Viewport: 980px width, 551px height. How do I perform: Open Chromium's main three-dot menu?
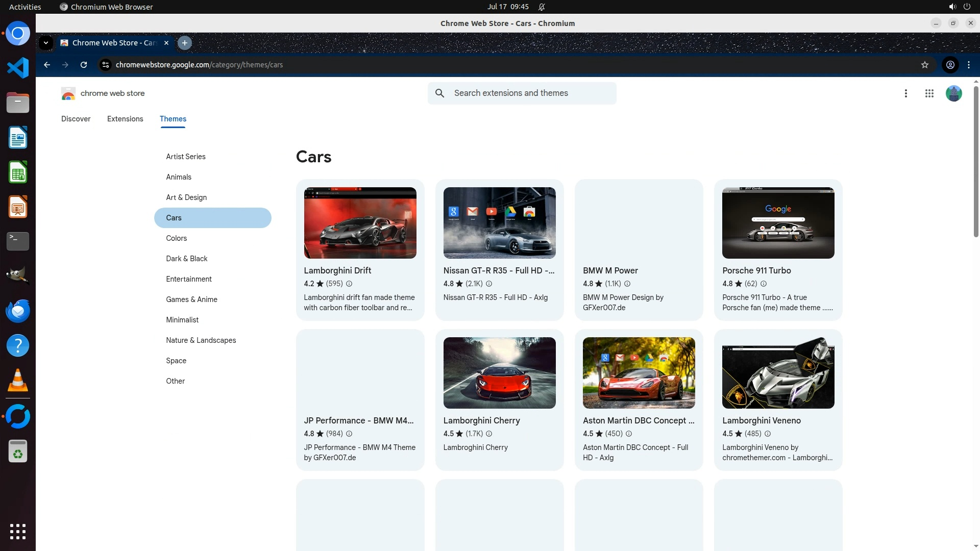pyautogui.click(x=968, y=65)
